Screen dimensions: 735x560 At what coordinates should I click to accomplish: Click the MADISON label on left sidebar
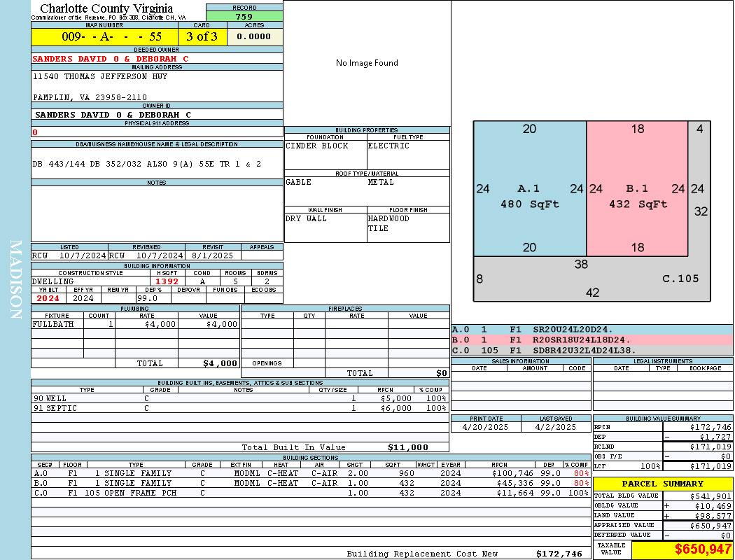16,280
